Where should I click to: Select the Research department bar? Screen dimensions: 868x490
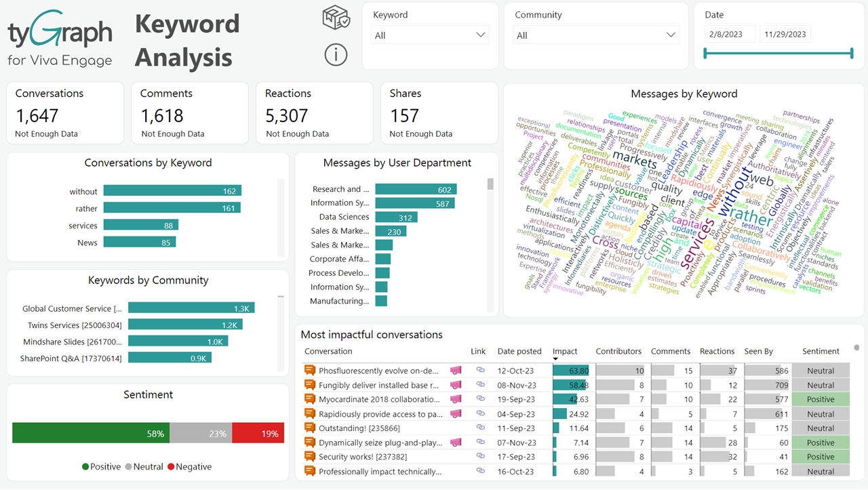(x=416, y=190)
